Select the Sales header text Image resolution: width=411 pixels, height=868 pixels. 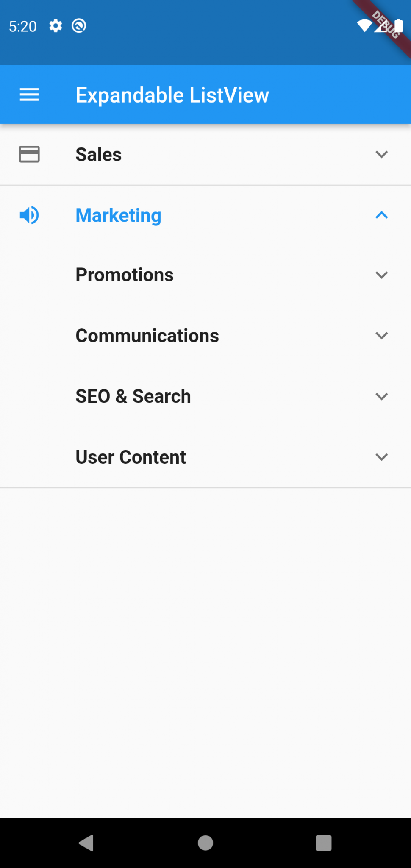(98, 154)
